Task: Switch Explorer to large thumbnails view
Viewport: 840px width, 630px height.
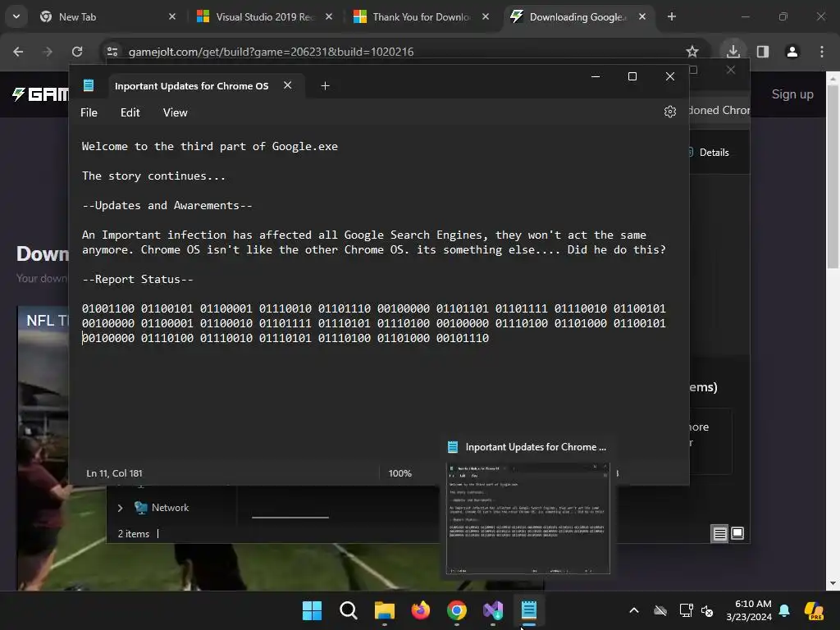Action: coord(737,533)
